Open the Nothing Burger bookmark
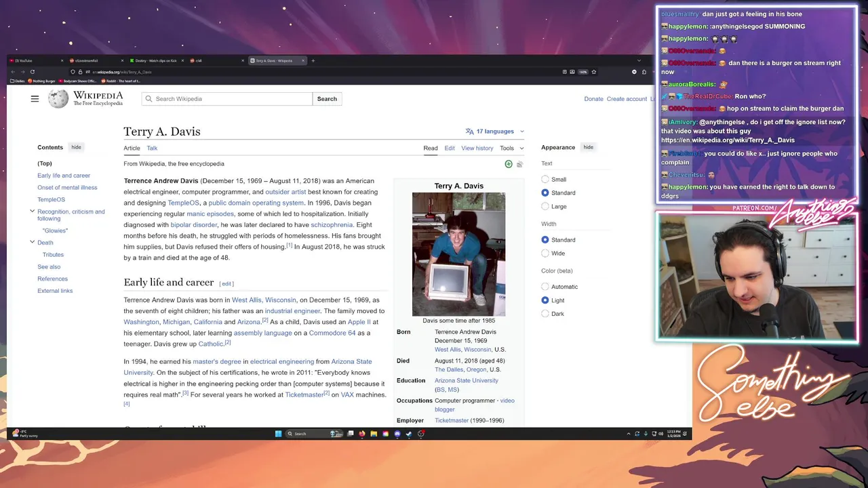 click(41, 81)
